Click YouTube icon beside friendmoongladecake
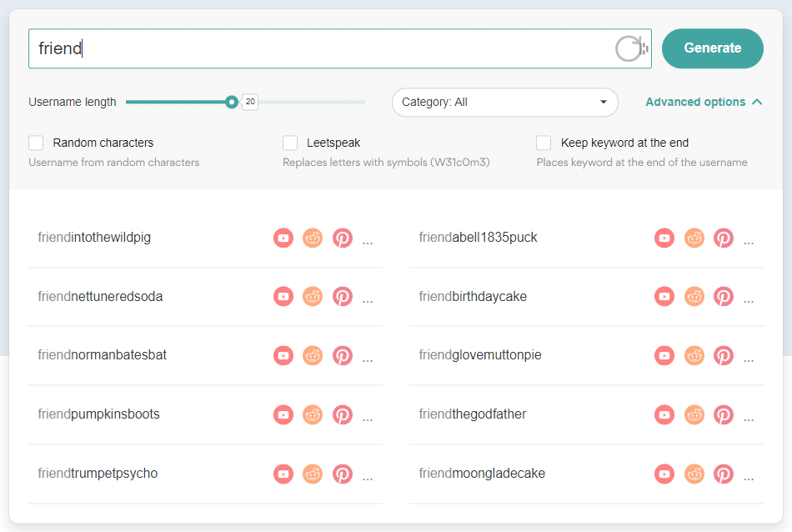The image size is (792, 532). [664, 474]
